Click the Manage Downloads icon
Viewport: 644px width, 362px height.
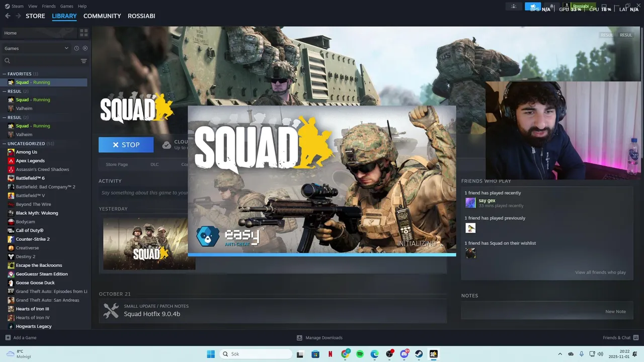pos(299,338)
